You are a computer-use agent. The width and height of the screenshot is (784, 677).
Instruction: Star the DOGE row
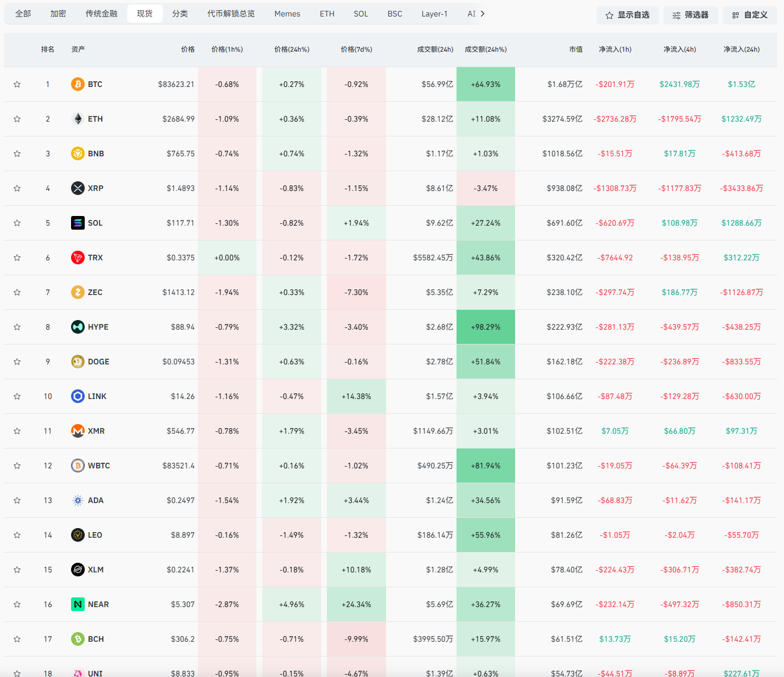click(x=17, y=362)
